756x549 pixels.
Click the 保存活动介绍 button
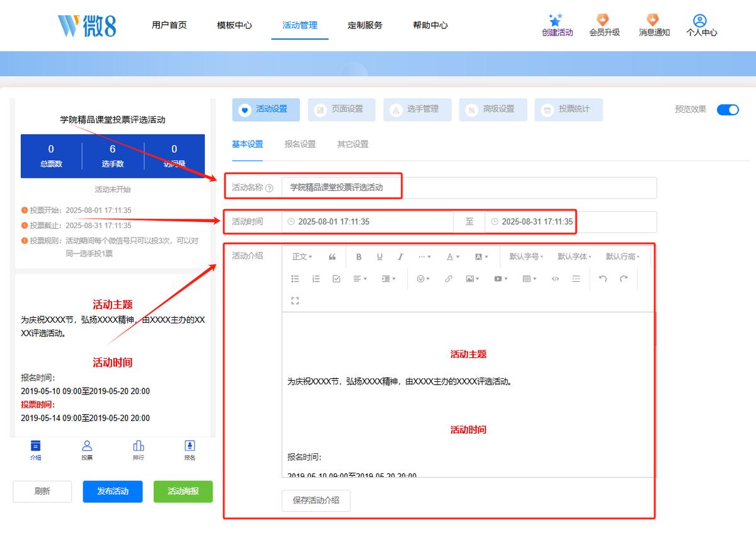(316, 500)
